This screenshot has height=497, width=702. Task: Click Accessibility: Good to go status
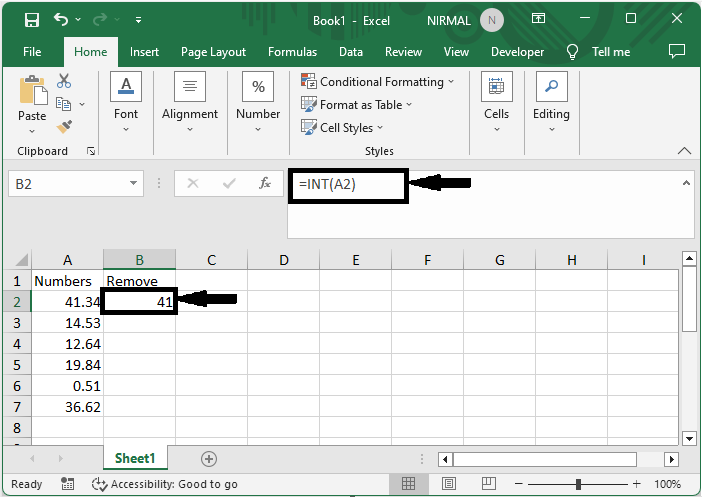point(165,484)
